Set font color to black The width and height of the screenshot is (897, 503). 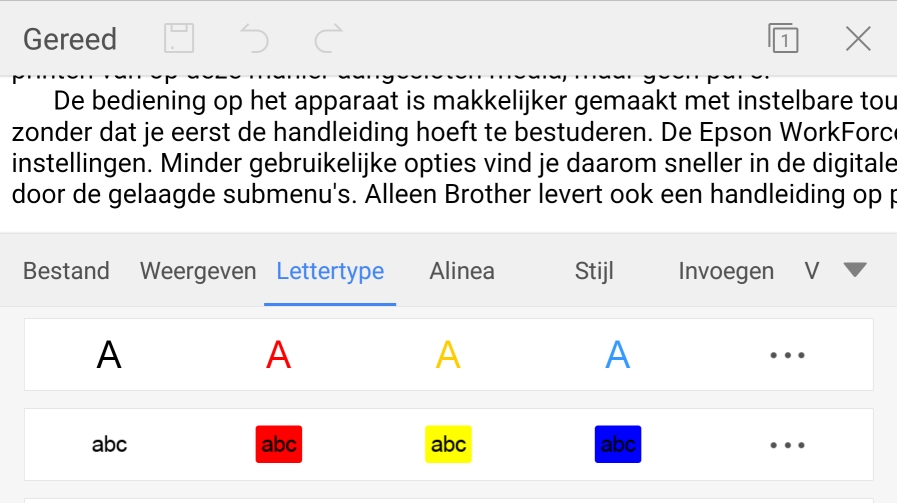click(x=109, y=355)
